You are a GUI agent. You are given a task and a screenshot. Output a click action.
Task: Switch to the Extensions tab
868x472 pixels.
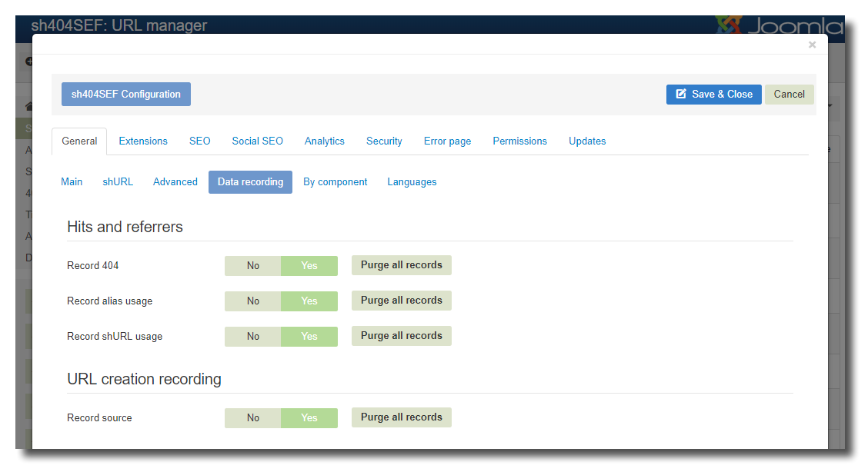click(x=143, y=141)
